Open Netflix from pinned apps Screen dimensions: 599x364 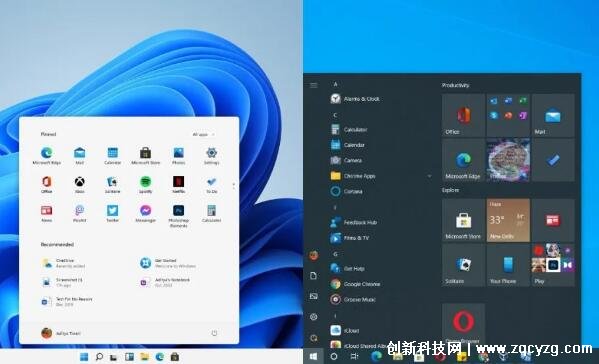[x=178, y=184]
